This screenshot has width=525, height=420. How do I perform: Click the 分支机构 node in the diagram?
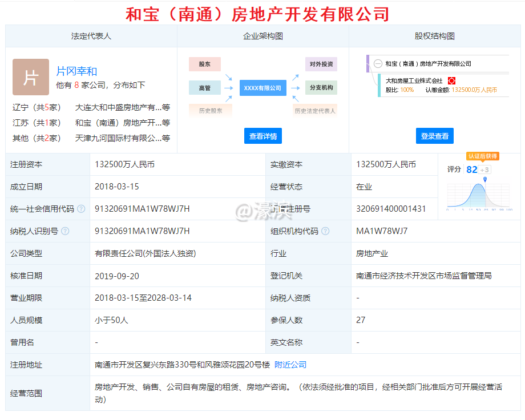pos(321,88)
